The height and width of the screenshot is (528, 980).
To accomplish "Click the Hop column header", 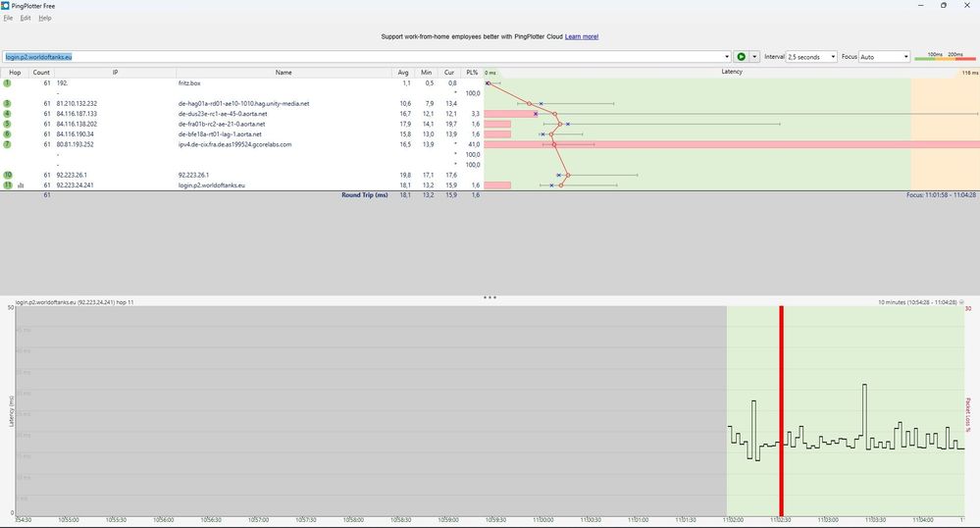I will point(15,73).
